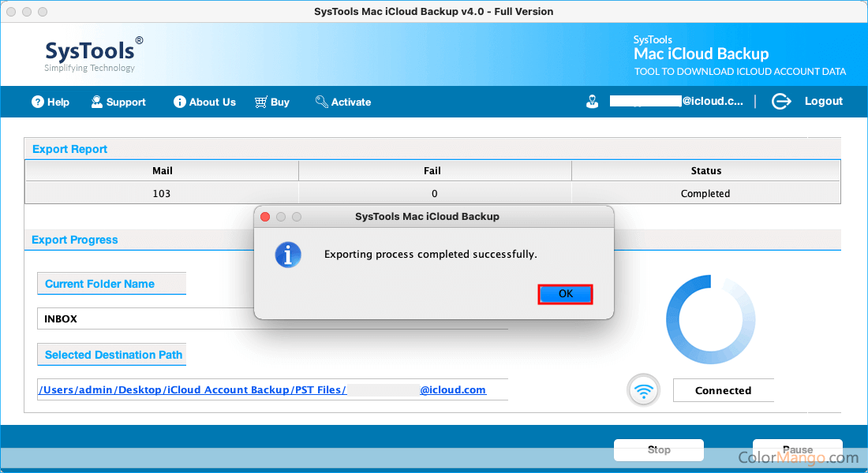
Task: Click the Selected Destination Path label
Action: point(114,356)
